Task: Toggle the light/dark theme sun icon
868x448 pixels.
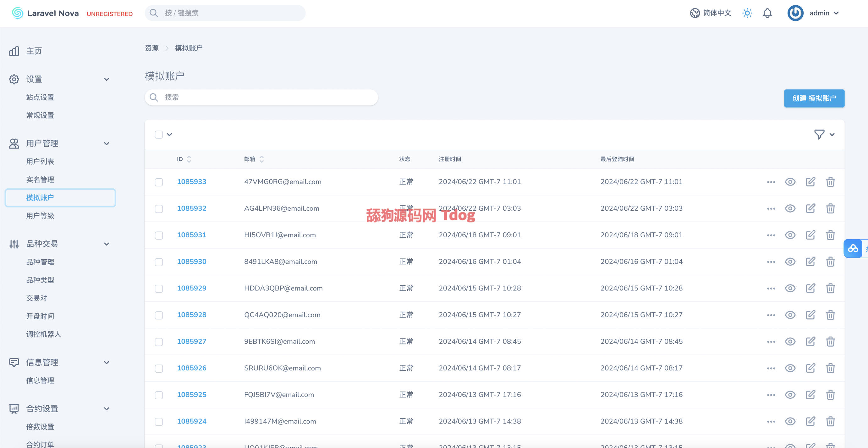Action: pos(747,13)
